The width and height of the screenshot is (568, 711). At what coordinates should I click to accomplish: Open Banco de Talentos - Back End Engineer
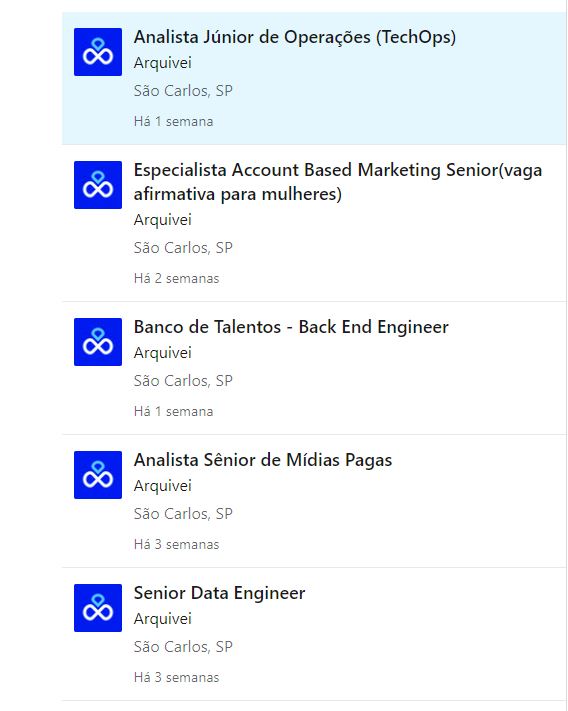[291, 327]
